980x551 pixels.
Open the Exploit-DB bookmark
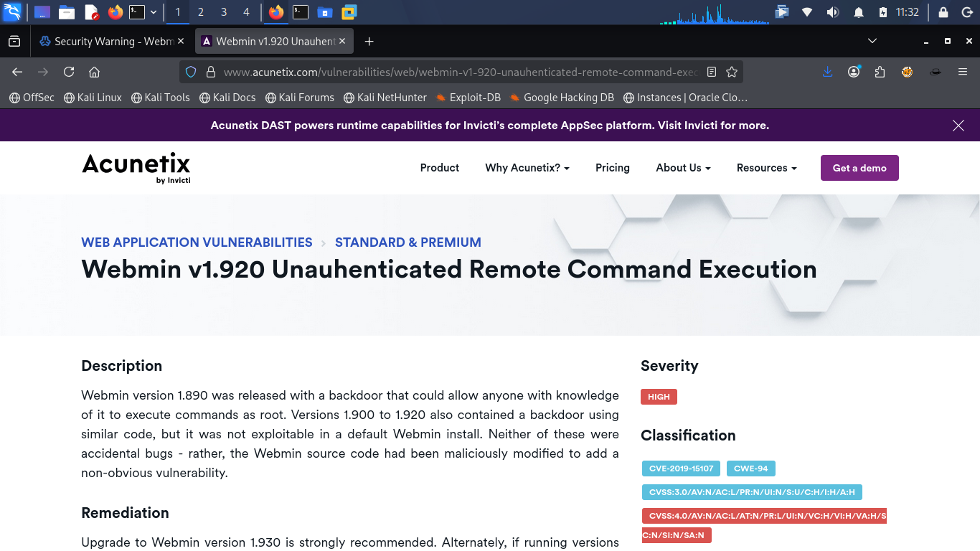pos(468,98)
